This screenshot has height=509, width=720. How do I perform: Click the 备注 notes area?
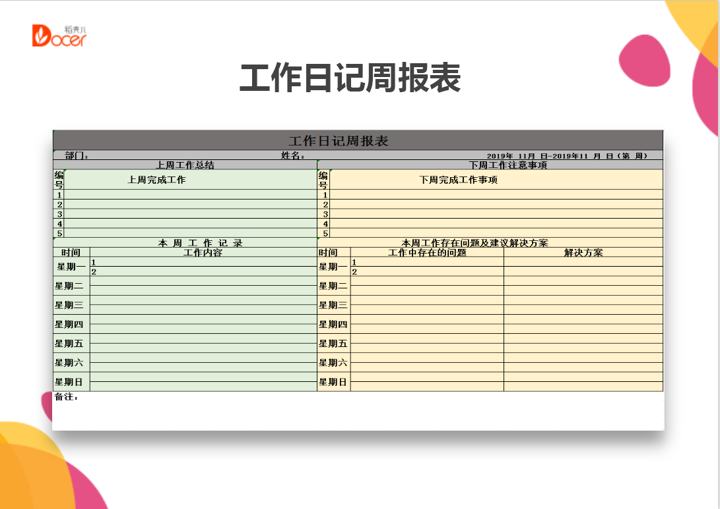click(x=66, y=397)
